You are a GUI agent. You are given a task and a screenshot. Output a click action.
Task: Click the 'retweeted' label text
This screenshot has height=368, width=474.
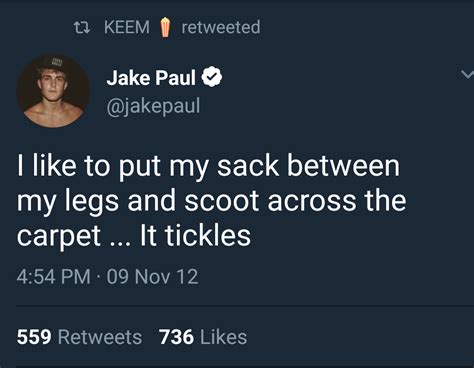click(x=221, y=27)
